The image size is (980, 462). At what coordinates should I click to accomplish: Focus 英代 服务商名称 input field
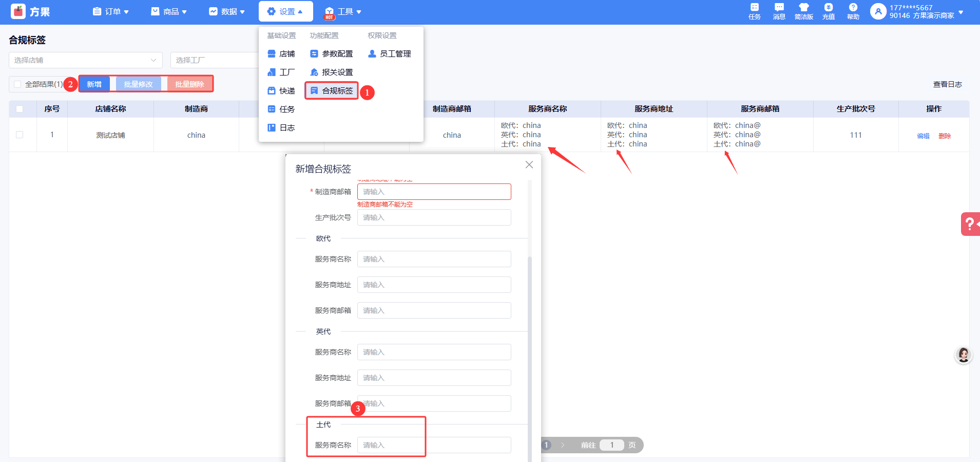[x=434, y=352]
